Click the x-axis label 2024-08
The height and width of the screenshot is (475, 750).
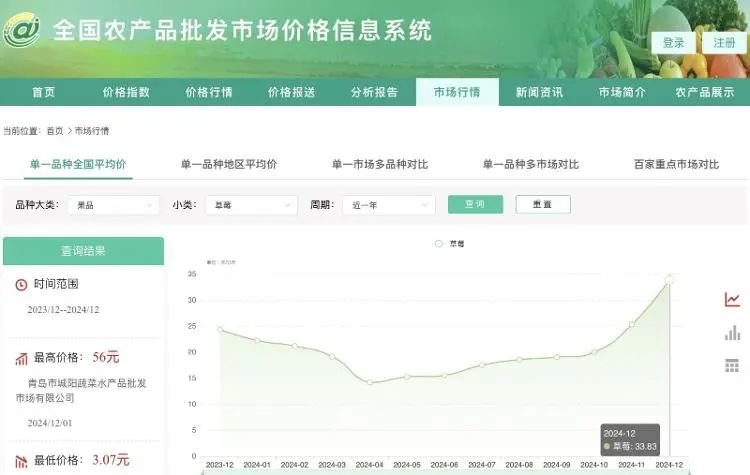519,465
